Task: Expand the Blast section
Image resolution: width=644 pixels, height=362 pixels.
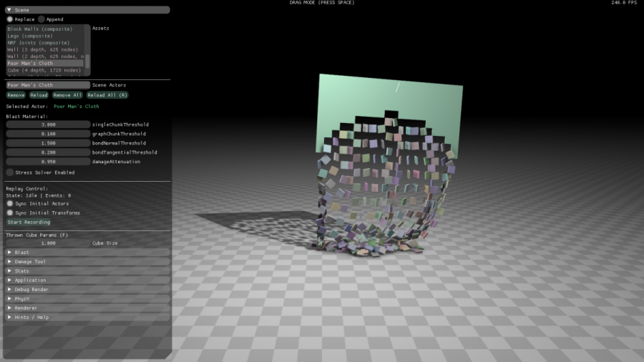Action: (x=87, y=253)
